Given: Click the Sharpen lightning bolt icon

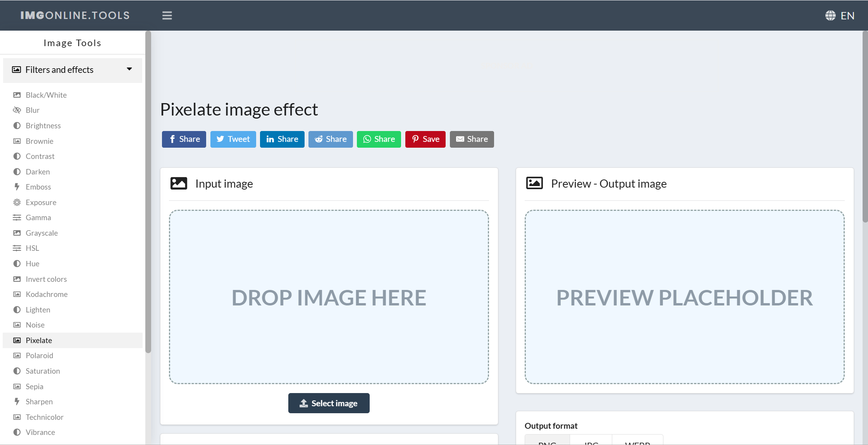Looking at the screenshot, I should tap(17, 402).
